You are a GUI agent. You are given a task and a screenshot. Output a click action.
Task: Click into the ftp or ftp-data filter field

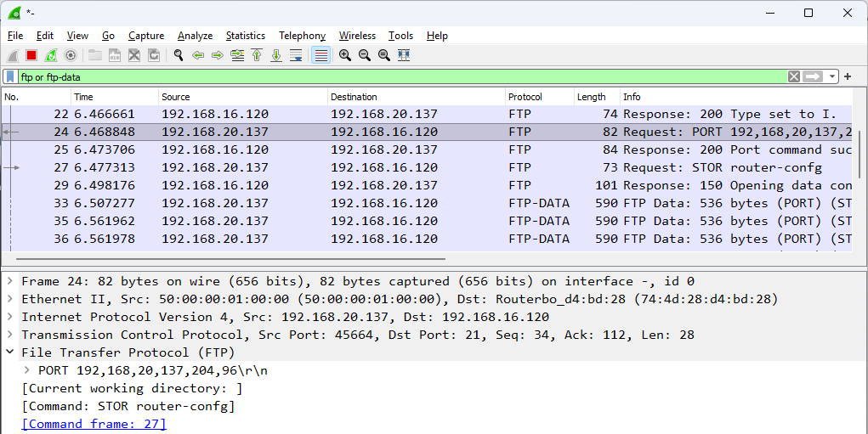click(x=401, y=76)
